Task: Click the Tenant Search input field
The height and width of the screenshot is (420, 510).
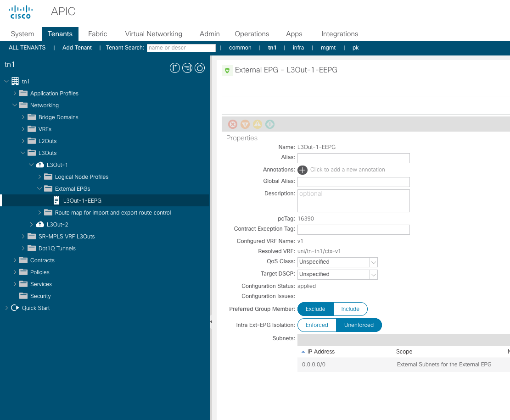Action: coord(181,48)
